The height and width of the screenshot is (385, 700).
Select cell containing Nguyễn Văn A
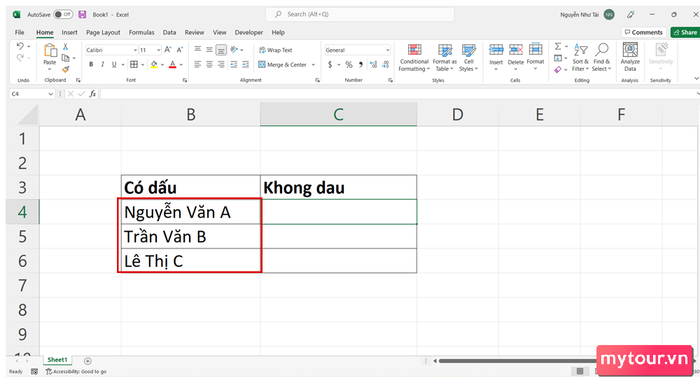191,212
